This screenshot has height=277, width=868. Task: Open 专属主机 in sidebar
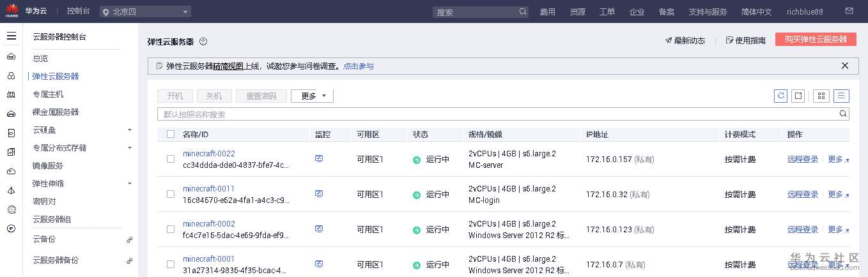pyautogui.click(x=48, y=94)
